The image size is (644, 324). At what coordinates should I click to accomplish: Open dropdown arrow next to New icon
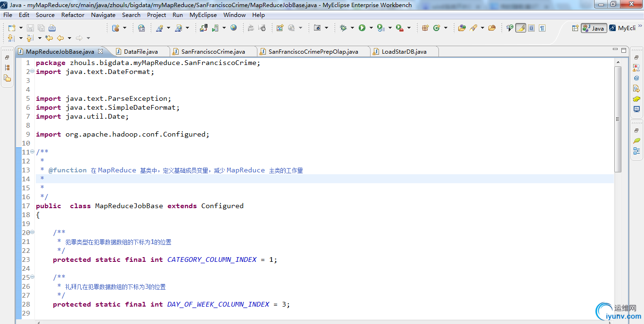point(20,28)
